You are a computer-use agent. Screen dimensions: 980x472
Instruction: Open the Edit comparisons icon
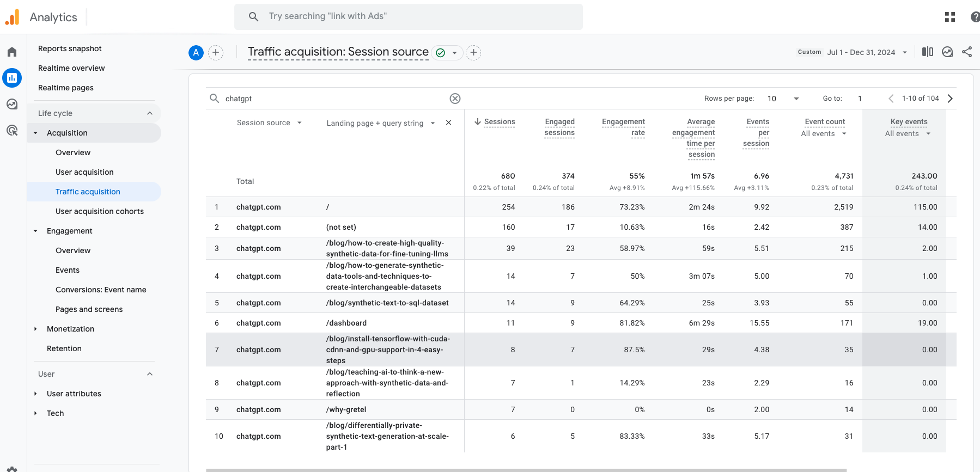[x=927, y=52]
